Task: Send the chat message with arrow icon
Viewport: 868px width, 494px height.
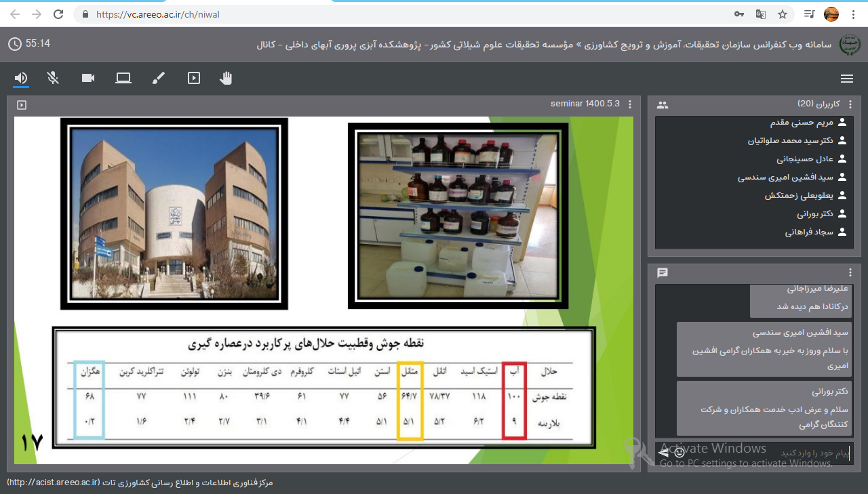Action: [x=663, y=452]
